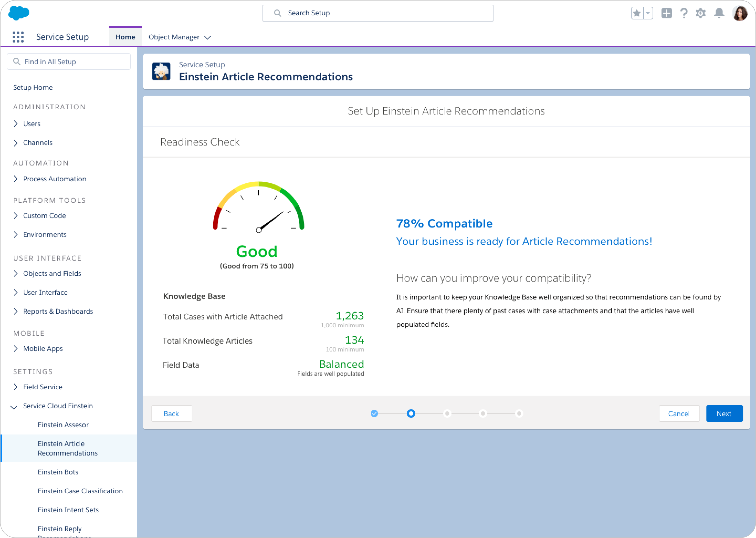Image resolution: width=756 pixels, height=538 pixels.
Task: Open the setup gear icon
Action: [x=700, y=13]
